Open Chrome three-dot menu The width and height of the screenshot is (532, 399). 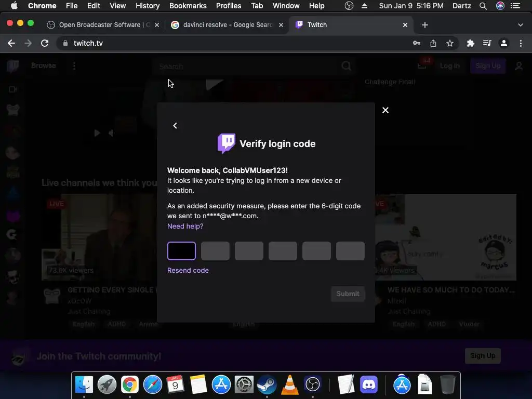point(521,43)
